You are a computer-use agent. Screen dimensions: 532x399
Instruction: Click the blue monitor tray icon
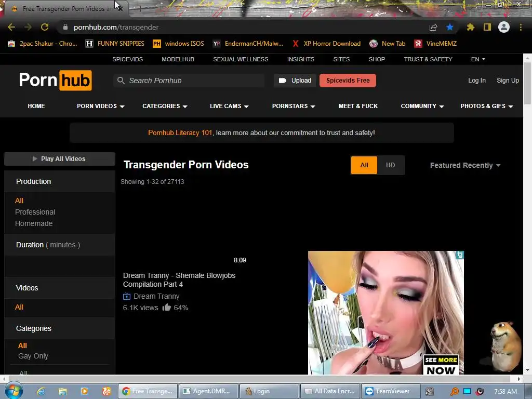(467, 391)
